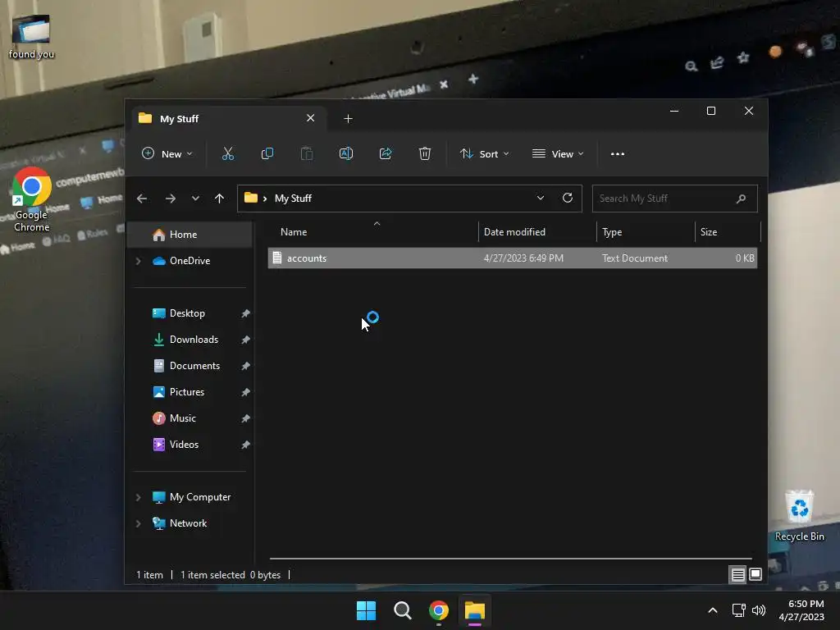Select the accounts text file
Viewport: 840px width, 630px height.
click(512, 258)
